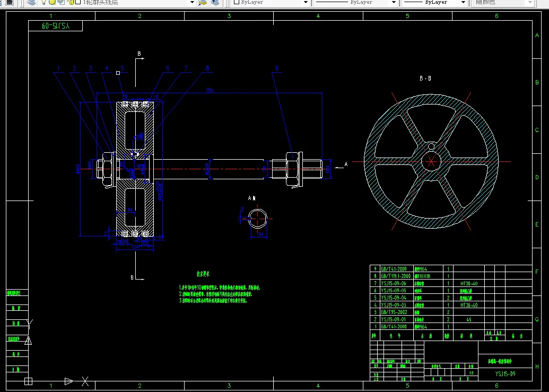Toggle the layer on/off lightbulb icon
Image resolution: width=549 pixels, height=392 pixels.
(43, 2)
